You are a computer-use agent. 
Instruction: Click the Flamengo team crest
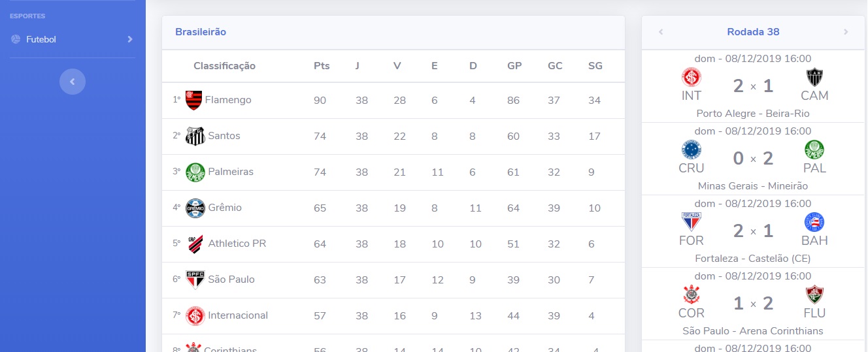point(193,101)
